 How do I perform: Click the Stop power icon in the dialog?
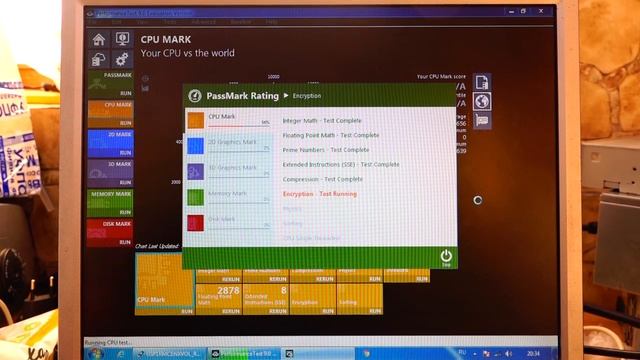(446, 257)
